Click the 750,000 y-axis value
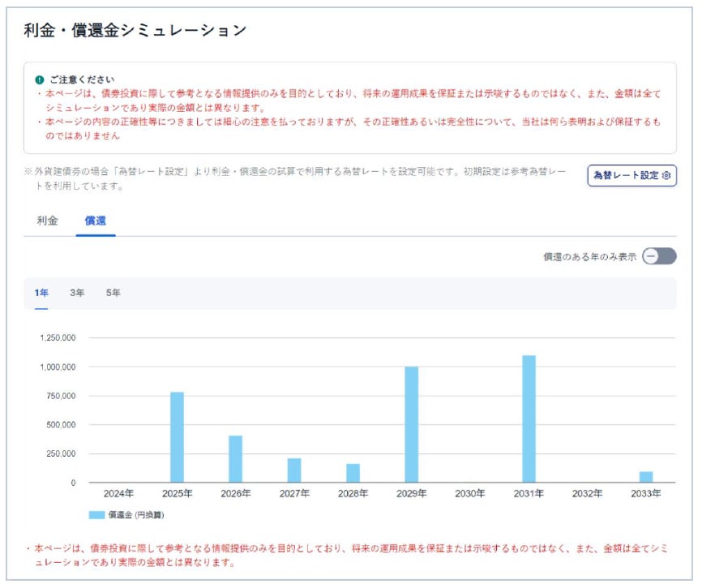702x588 pixels. pyautogui.click(x=61, y=396)
